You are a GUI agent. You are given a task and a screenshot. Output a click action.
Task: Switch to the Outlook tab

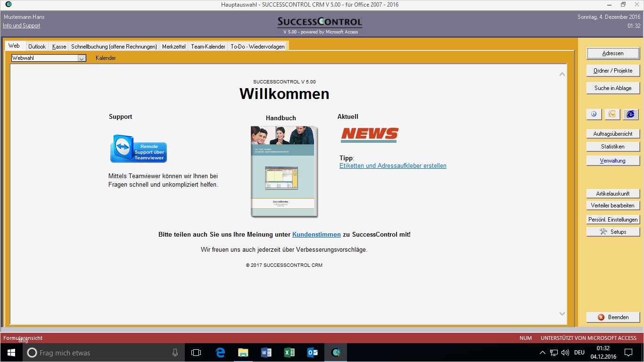click(37, 46)
